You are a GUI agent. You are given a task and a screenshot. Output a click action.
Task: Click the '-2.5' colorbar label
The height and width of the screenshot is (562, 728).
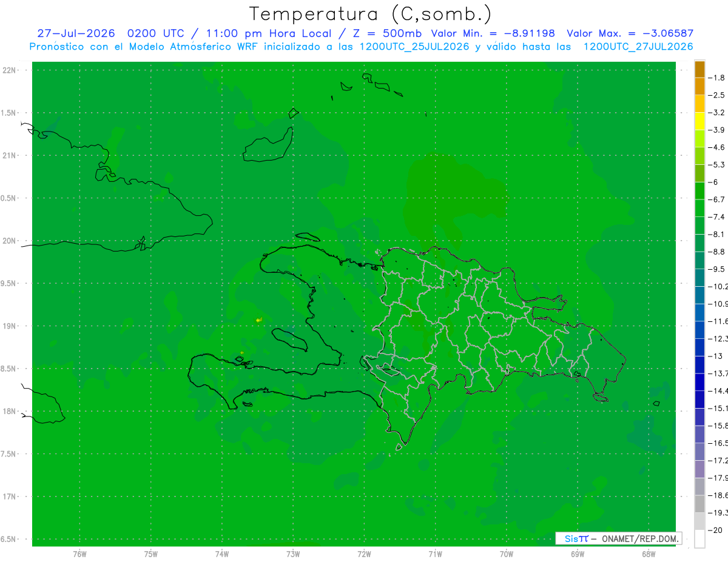[x=716, y=95]
